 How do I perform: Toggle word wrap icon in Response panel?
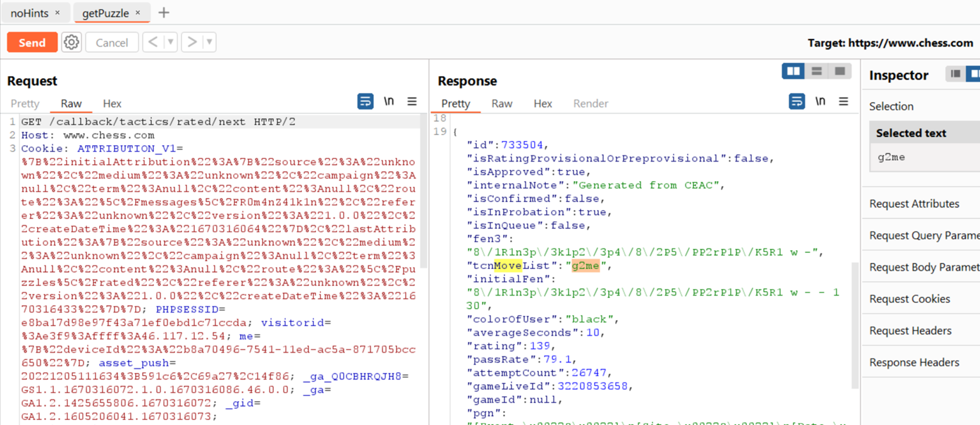click(796, 101)
